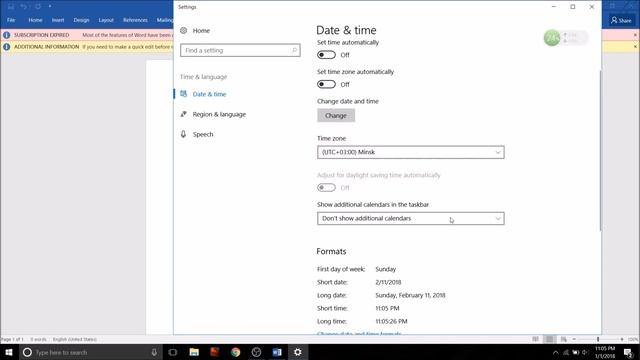Click Long date value Sunday, February 11, 2018
Screen dimensions: 640x360
[x=410, y=295]
